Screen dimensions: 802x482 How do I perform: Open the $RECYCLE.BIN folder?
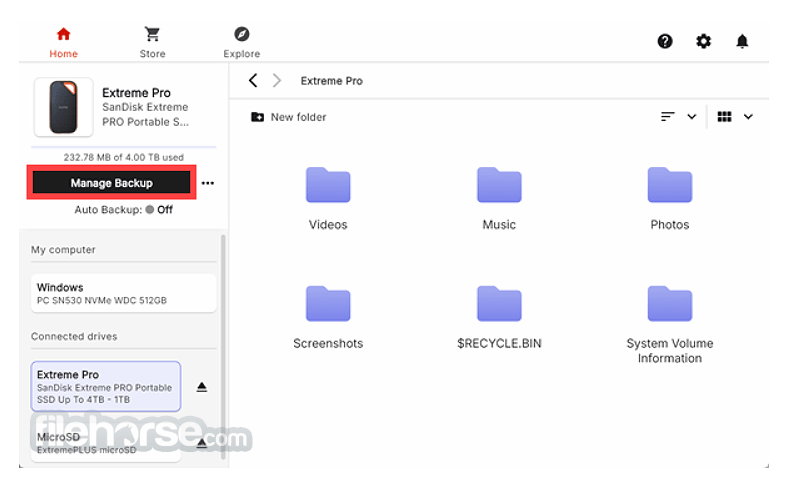click(499, 318)
